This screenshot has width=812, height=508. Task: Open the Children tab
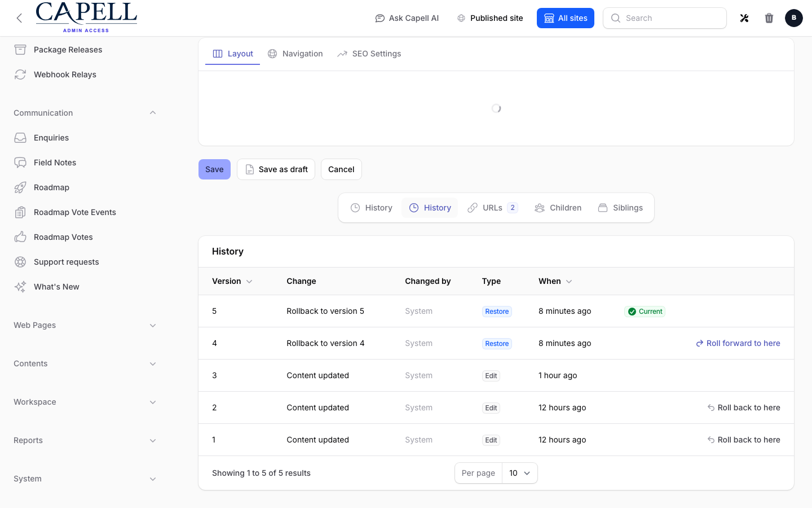(x=558, y=208)
